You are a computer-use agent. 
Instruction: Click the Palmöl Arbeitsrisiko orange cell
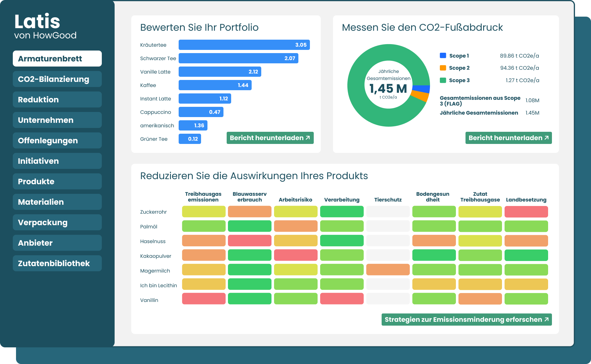(x=296, y=226)
